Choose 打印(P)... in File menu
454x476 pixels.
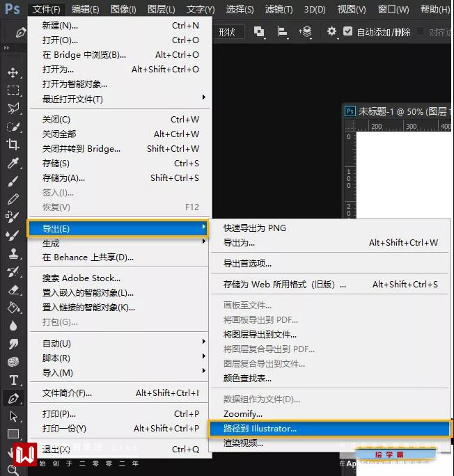coord(119,413)
